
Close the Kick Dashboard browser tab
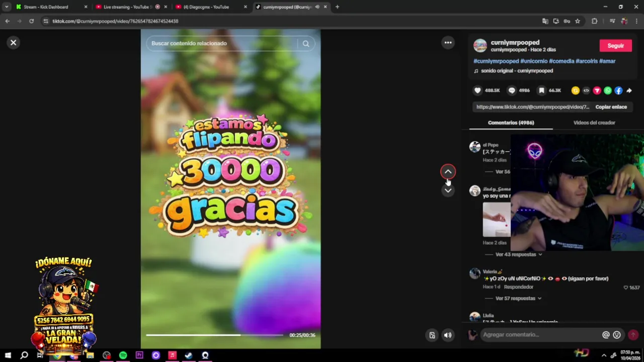coord(86,7)
